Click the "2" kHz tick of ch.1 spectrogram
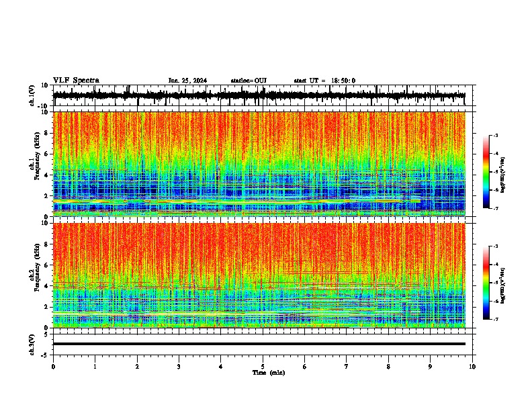 (46, 195)
